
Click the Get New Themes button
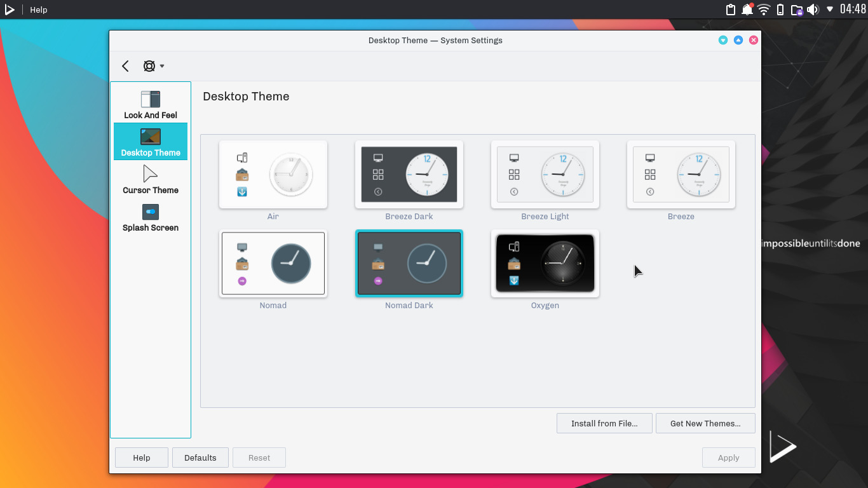(705, 423)
